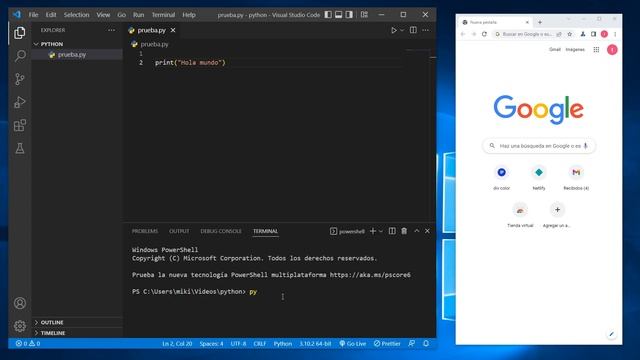Click the Google search box in Chrome

pos(539,146)
